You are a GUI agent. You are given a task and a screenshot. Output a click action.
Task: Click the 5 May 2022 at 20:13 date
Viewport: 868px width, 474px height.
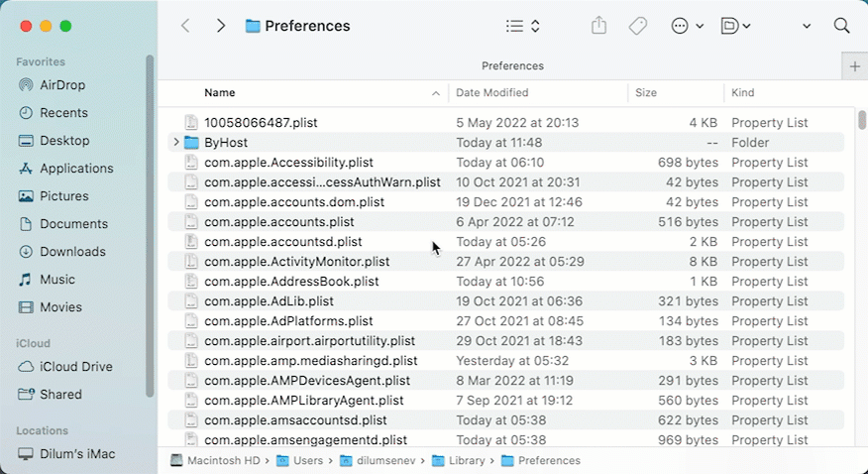pos(517,122)
